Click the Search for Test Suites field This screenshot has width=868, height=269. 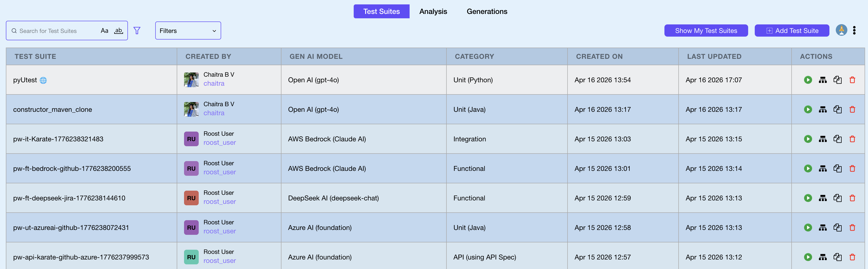pyautogui.click(x=56, y=31)
